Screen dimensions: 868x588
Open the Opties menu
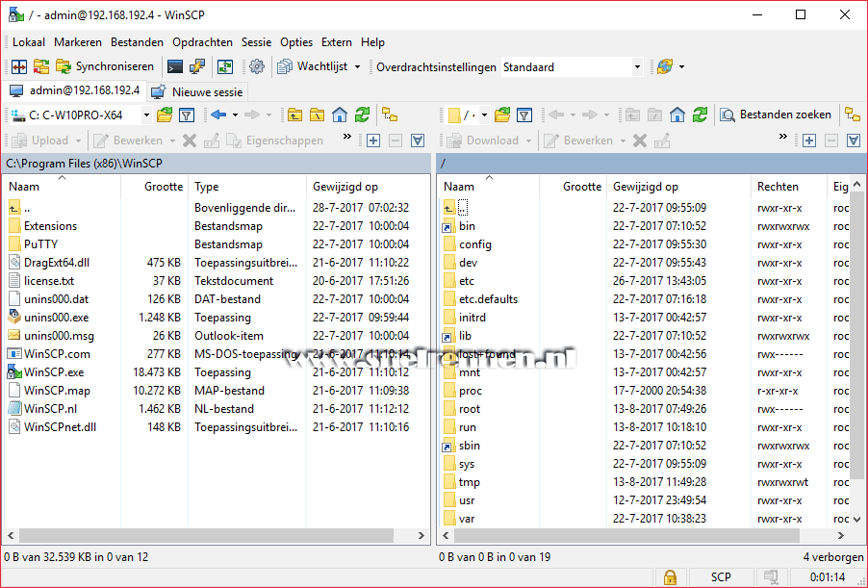296,42
